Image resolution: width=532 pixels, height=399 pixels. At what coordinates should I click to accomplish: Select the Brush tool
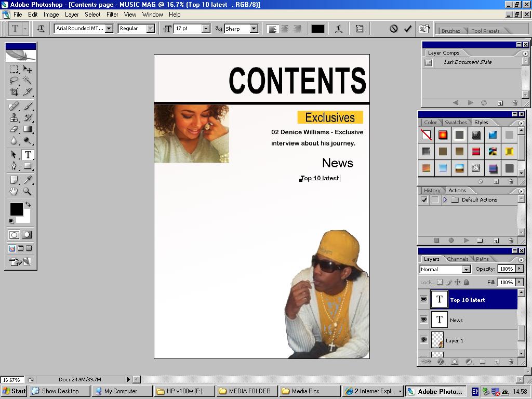click(28, 107)
